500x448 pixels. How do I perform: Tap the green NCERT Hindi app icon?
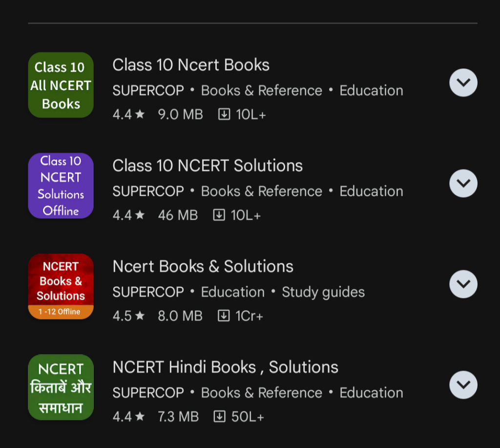[x=61, y=387]
